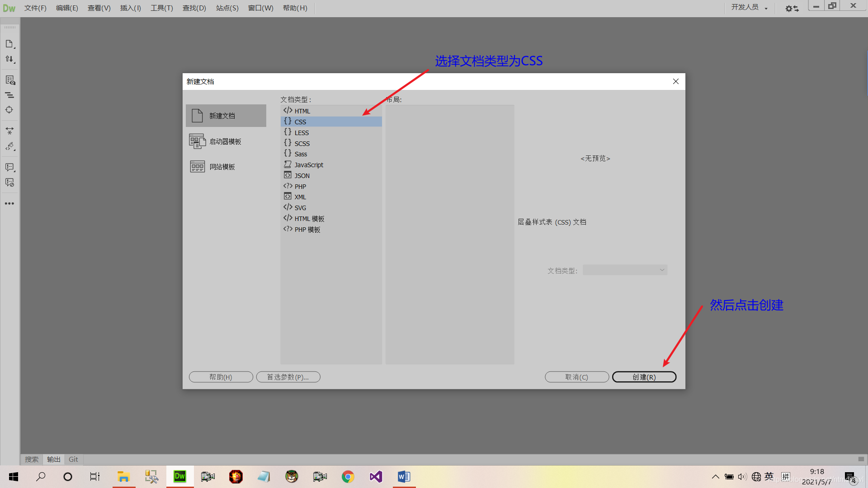Switch to the 输出 panel tab
The height and width of the screenshot is (488, 868).
(x=53, y=459)
